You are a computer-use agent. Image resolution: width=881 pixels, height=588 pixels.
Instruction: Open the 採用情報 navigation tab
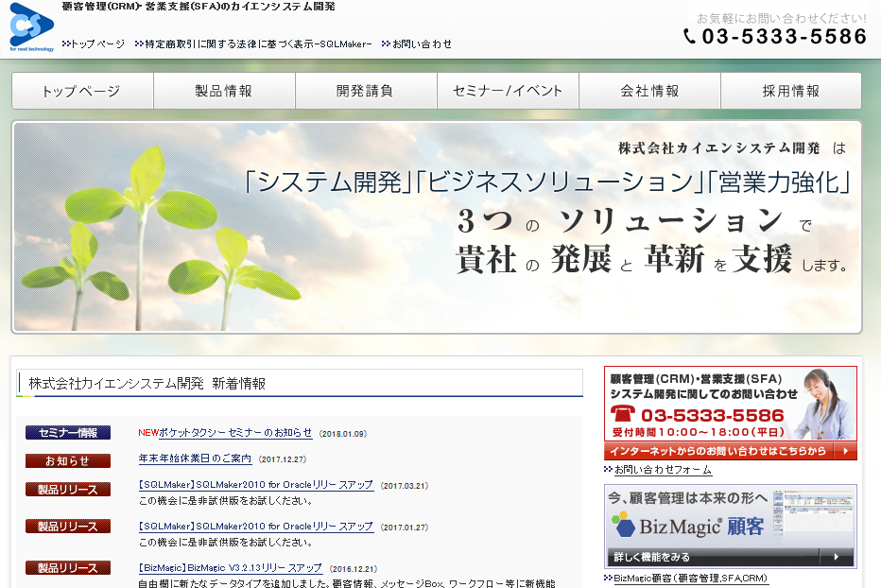[791, 91]
